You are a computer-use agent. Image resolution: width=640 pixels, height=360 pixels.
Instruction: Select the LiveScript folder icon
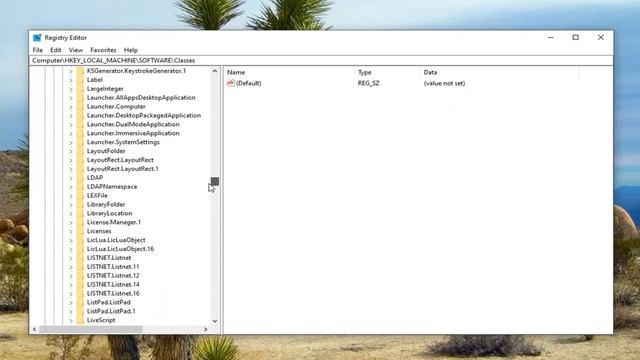(80, 320)
